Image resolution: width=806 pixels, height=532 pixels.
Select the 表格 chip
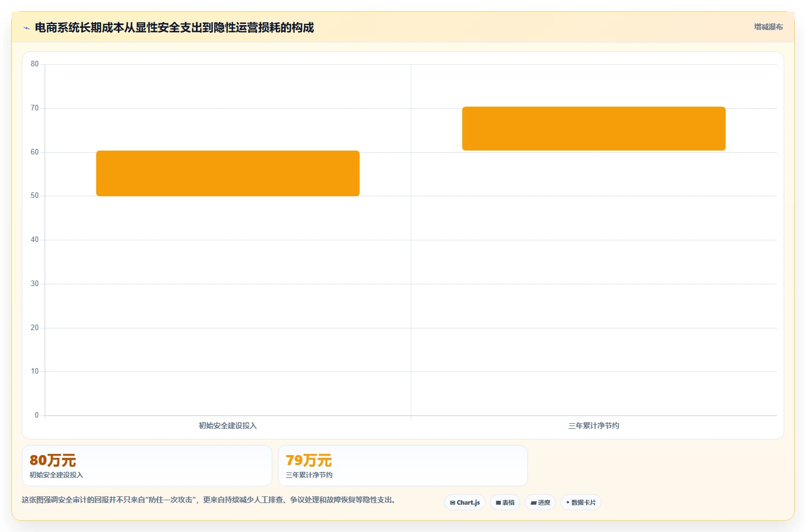(x=505, y=502)
